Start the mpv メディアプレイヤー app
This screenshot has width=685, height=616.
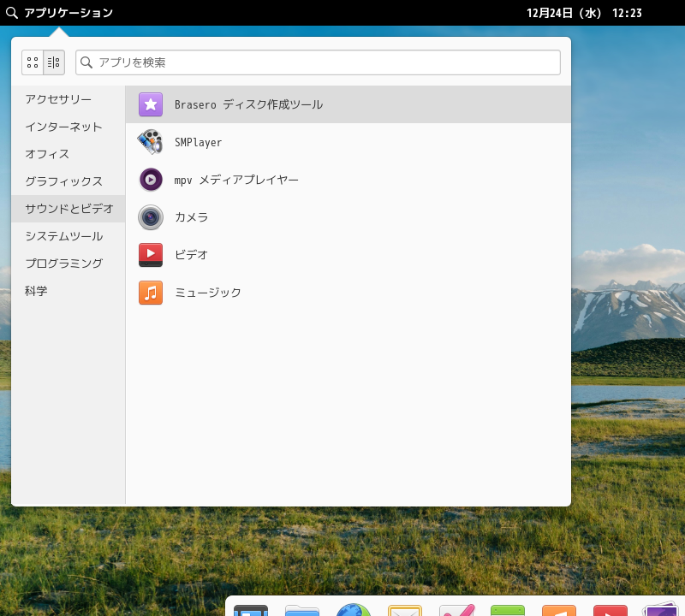click(235, 180)
